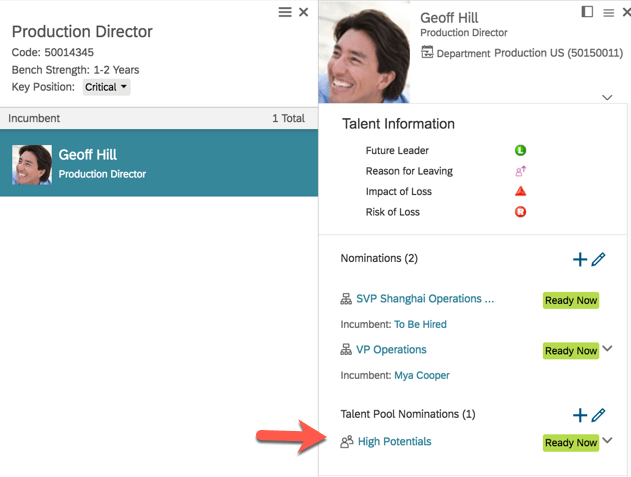Open SVP Shanghai Operations position link
This screenshot has width=631, height=477.
pyautogui.click(x=425, y=299)
